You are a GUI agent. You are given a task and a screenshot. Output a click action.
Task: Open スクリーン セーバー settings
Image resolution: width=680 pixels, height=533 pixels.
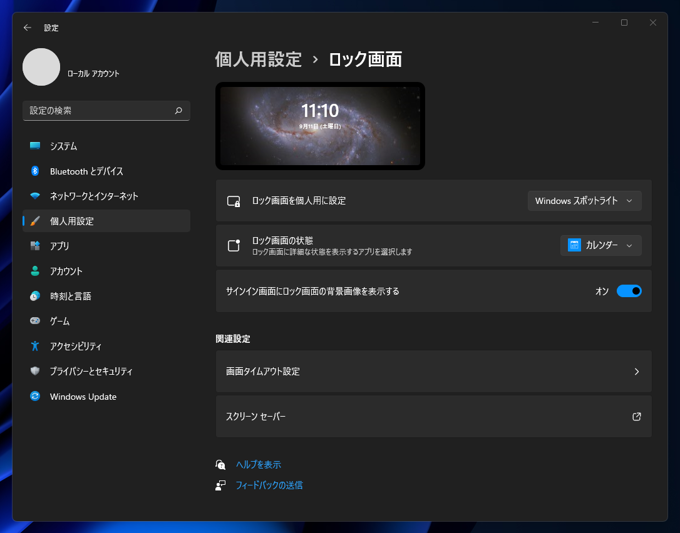tap(434, 416)
